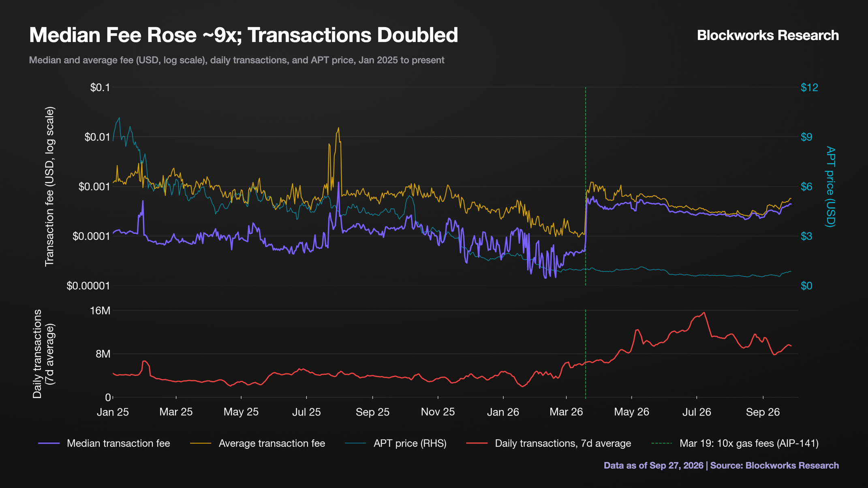Screen dimensions: 868x488
Task: Click the $0.01 left axis label
Action: point(97,137)
